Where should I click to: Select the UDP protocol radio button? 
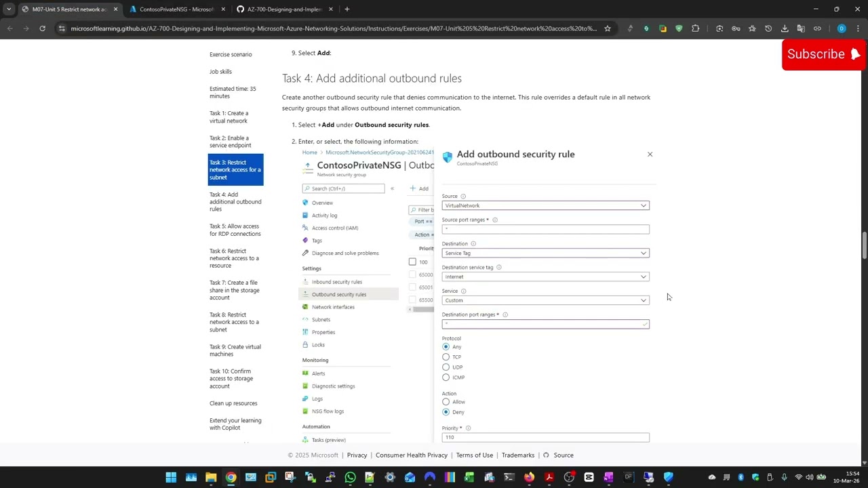coord(446,367)
